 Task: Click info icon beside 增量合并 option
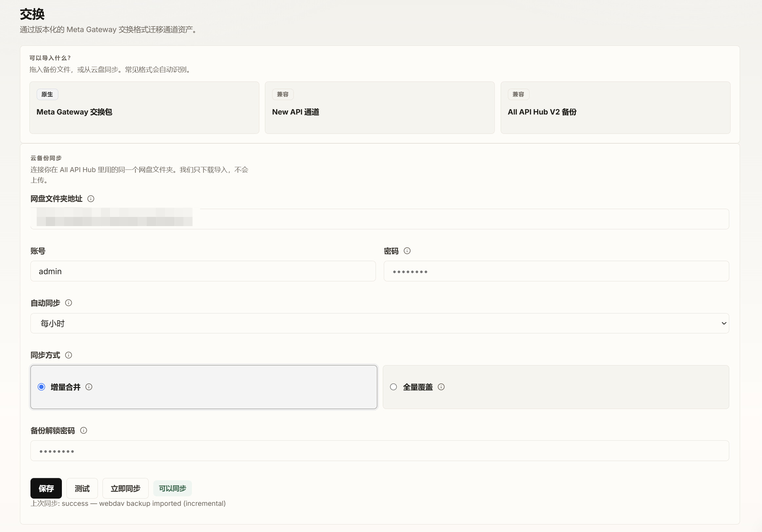[x=89, y=387]
